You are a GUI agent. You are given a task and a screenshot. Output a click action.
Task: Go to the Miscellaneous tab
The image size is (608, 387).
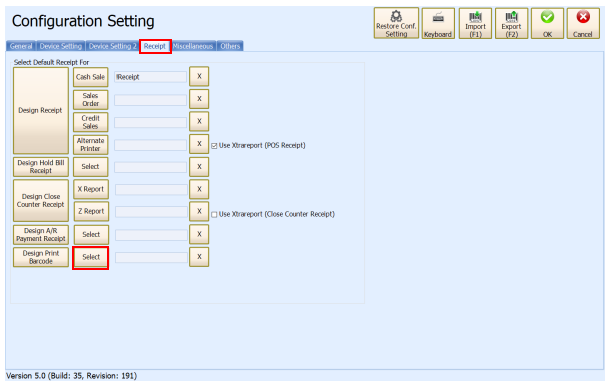[193, 46]
